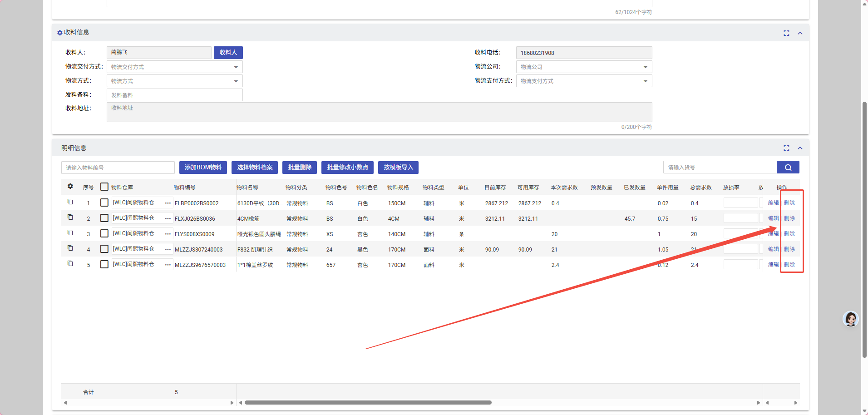Open the 物流方式 dropdown
Image resolution: width=868 pixels, height=415 pixels.
pos(175,81)
